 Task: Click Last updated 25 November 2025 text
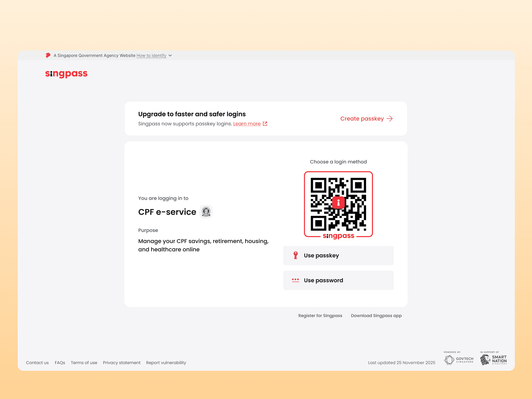click(x=401, y=362)
